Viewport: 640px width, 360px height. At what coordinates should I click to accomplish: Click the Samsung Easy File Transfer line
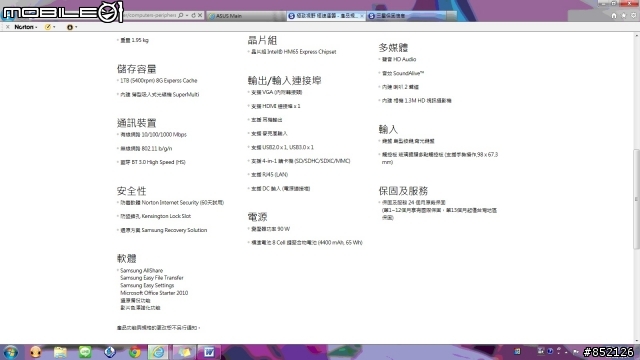[152, 278]
